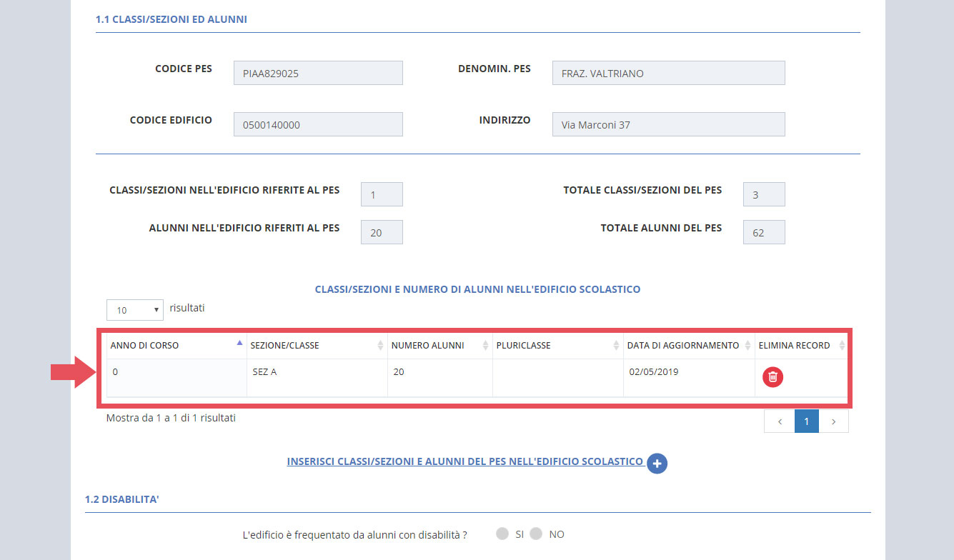Screen dimensions: 954x560
Task: Click the Codice PES field
Action: (x=318, y=73)
